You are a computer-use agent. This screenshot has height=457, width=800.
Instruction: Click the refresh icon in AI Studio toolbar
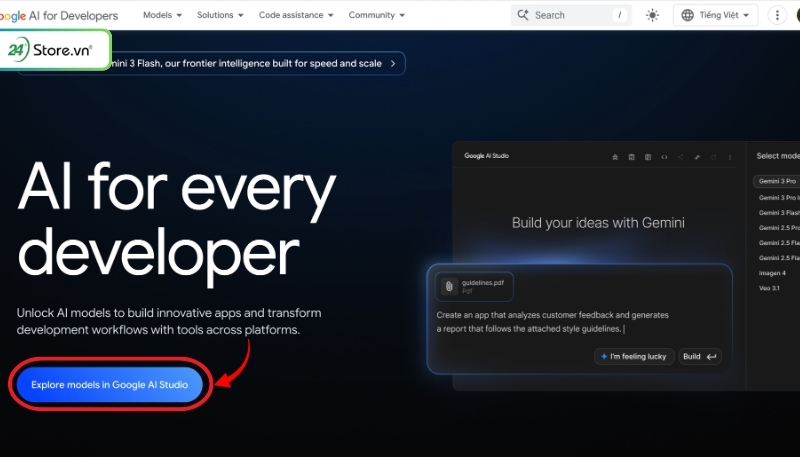(x=713, y=157)
